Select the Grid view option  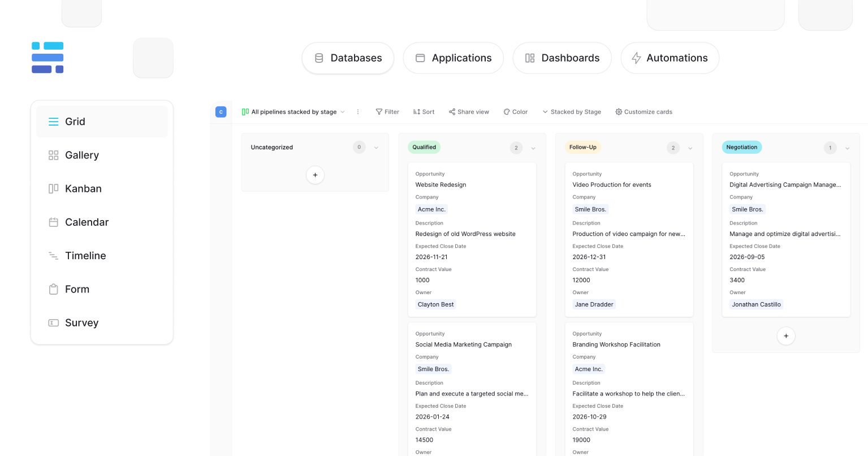102,122
